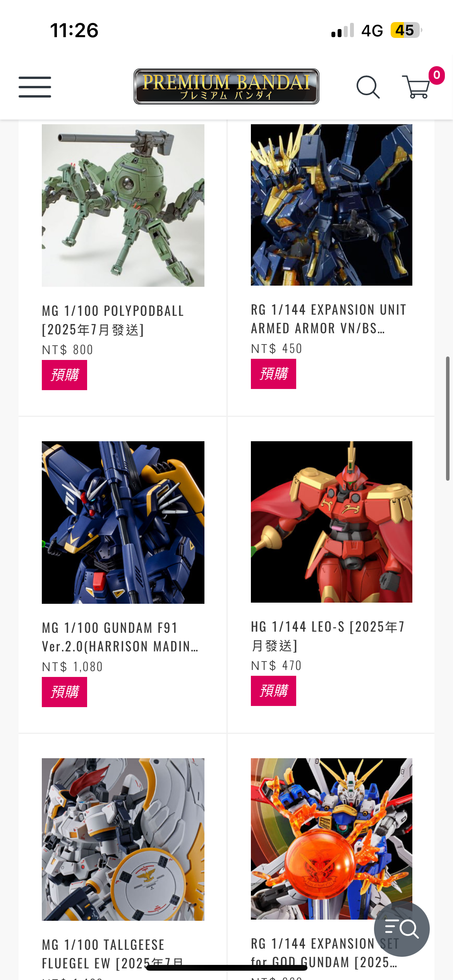Open the HG 1/144 LEO-S title link
This screenshot has width=453, height=980.
(328, 636)
